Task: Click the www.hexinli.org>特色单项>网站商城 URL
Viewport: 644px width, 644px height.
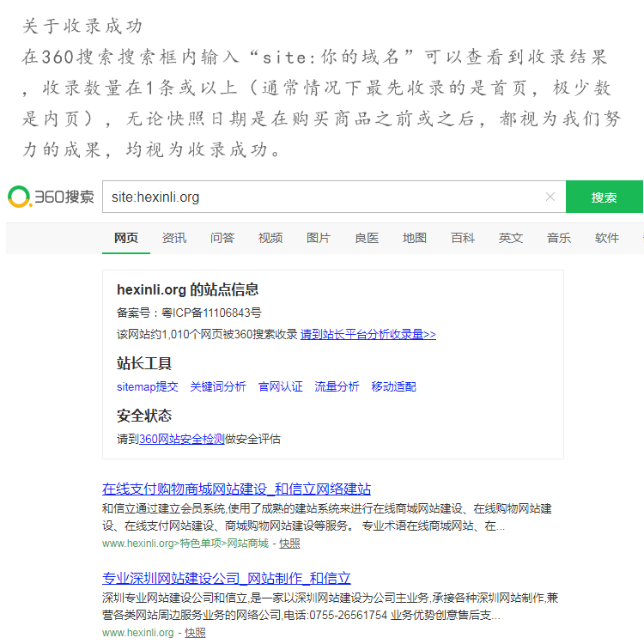Action: tap(185, 544)
